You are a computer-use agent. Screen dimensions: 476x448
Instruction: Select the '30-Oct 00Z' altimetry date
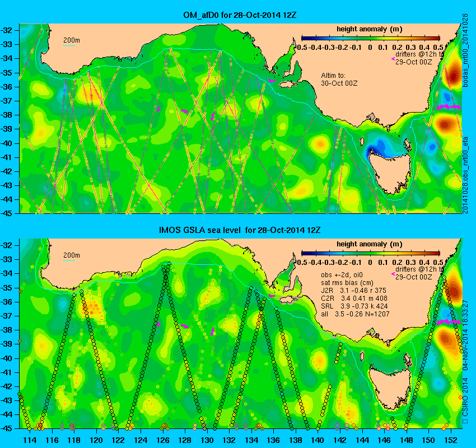339,83
